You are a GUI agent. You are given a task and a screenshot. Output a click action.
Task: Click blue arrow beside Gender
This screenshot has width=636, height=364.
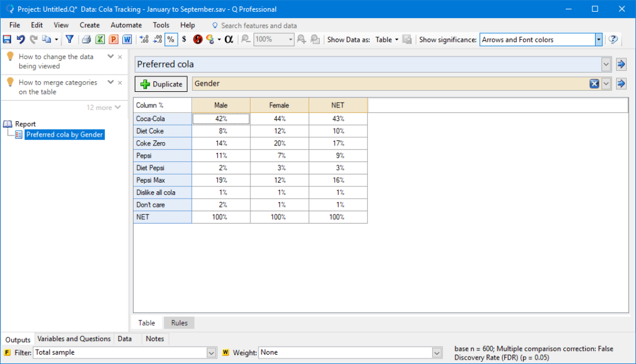click(621, 84)
